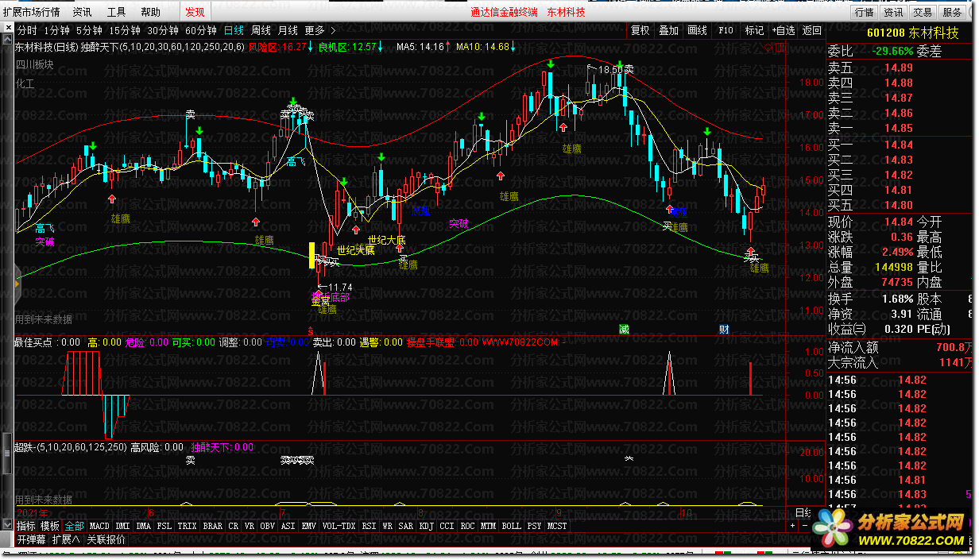The width and height of the screenshot is (979, 560).
Task: Click the 委比 value -29.66%
Action: pyautogui.click(x=892, y=52)
